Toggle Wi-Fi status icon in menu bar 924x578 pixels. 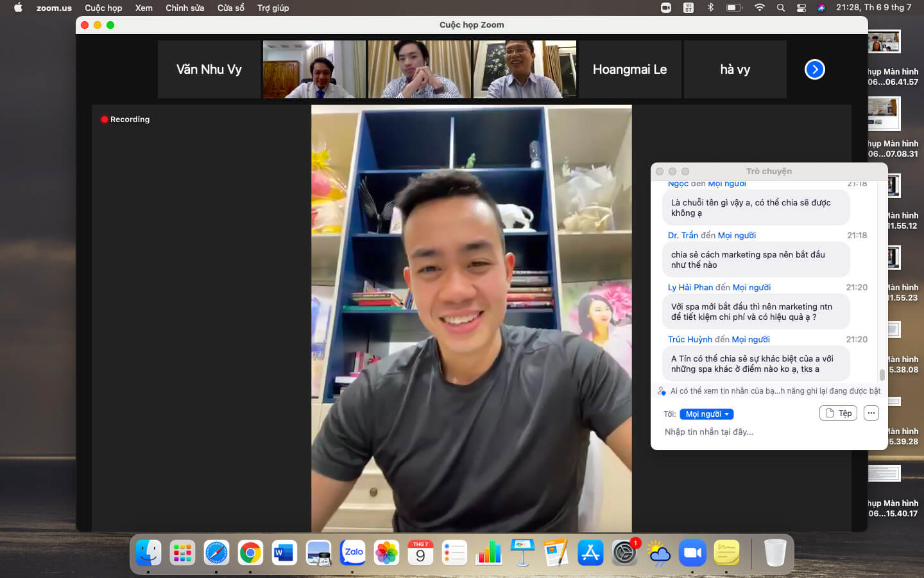tap(760, 8)
